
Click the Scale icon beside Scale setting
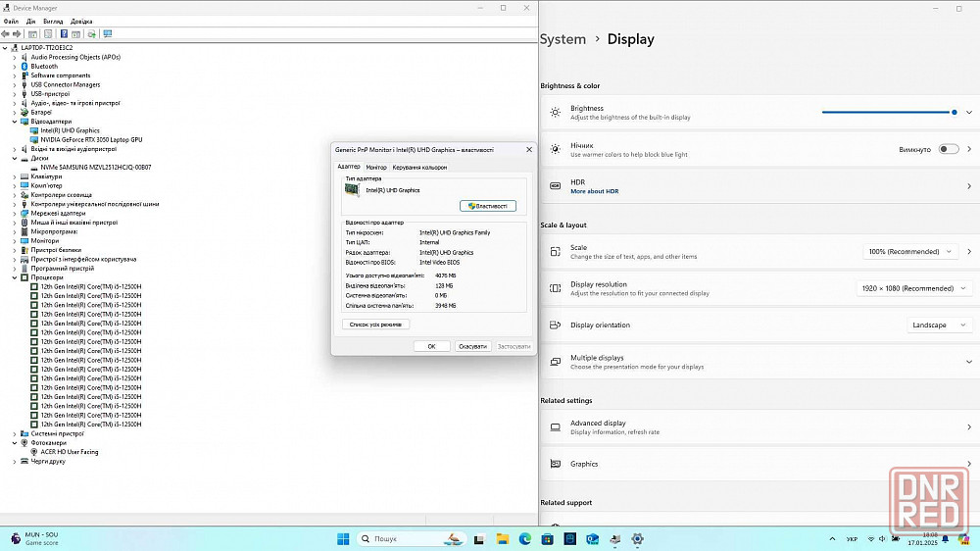point(555,251)
